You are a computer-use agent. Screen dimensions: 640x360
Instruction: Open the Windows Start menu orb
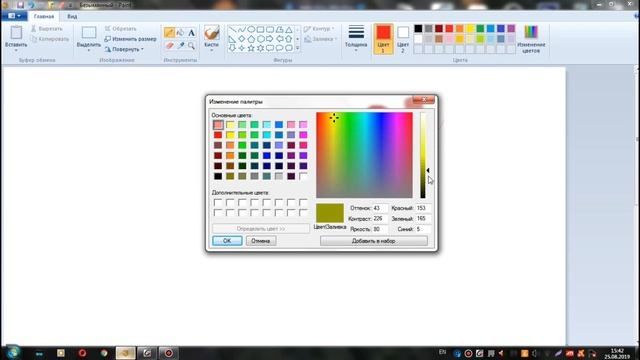pos(12,352)
